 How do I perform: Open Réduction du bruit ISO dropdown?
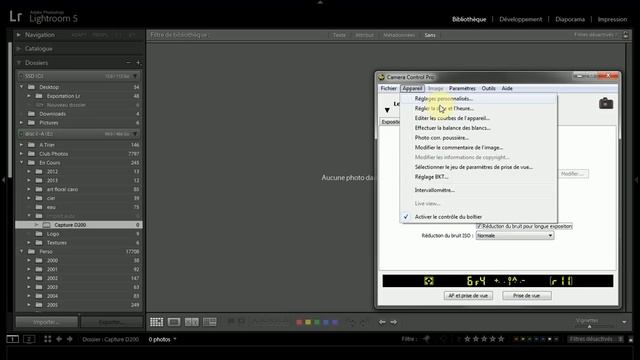tap(515, 236)
